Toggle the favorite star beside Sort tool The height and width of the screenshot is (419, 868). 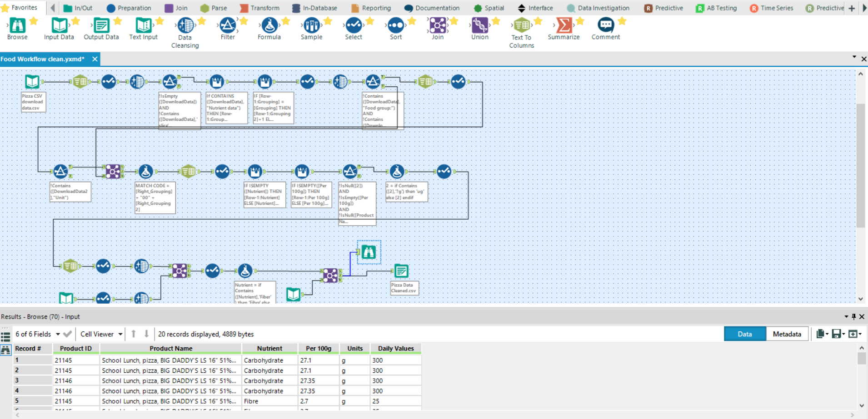pos(412,21)
